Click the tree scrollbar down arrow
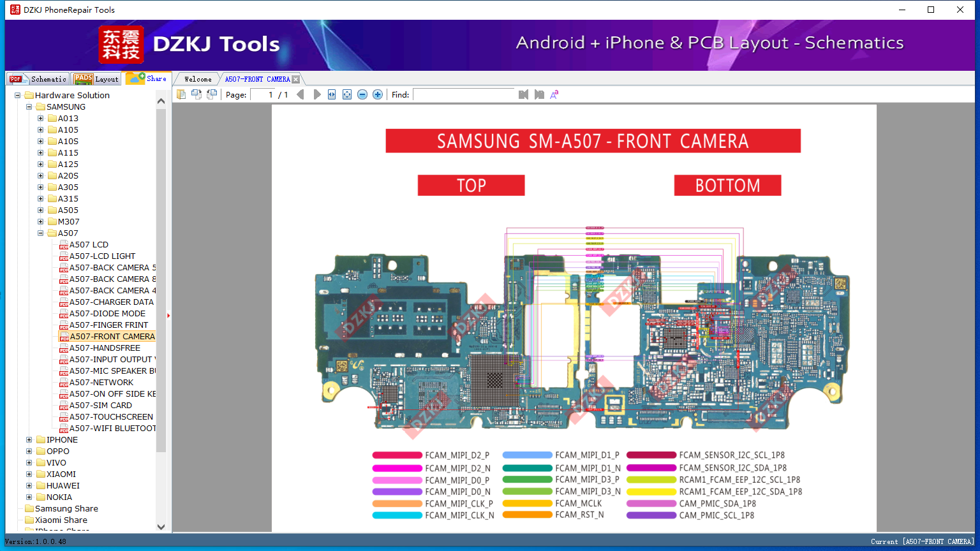The image size is (980, 551). tap(161, 527)
